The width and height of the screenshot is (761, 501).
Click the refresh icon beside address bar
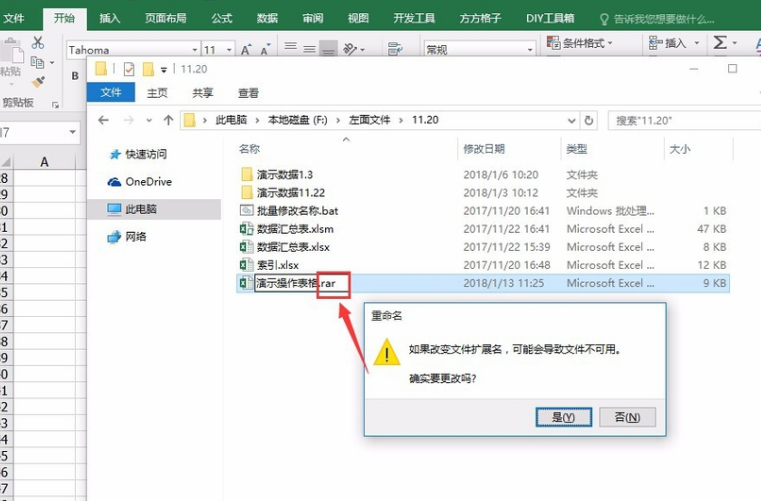(589, 120)
